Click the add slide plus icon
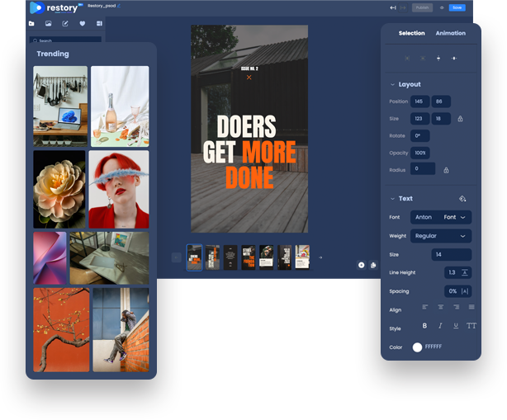507x420 pixels. 362,265
